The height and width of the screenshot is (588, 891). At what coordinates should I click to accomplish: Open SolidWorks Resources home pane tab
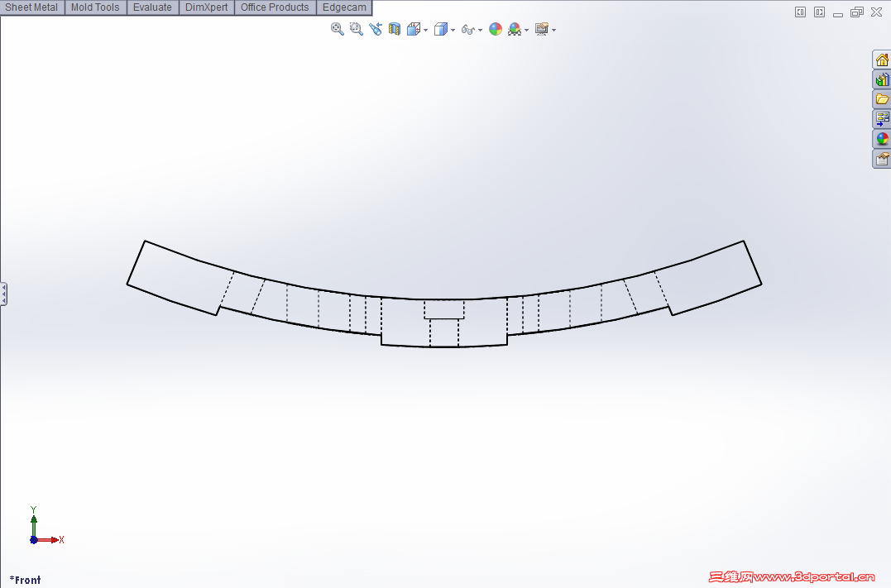[882, 60]
